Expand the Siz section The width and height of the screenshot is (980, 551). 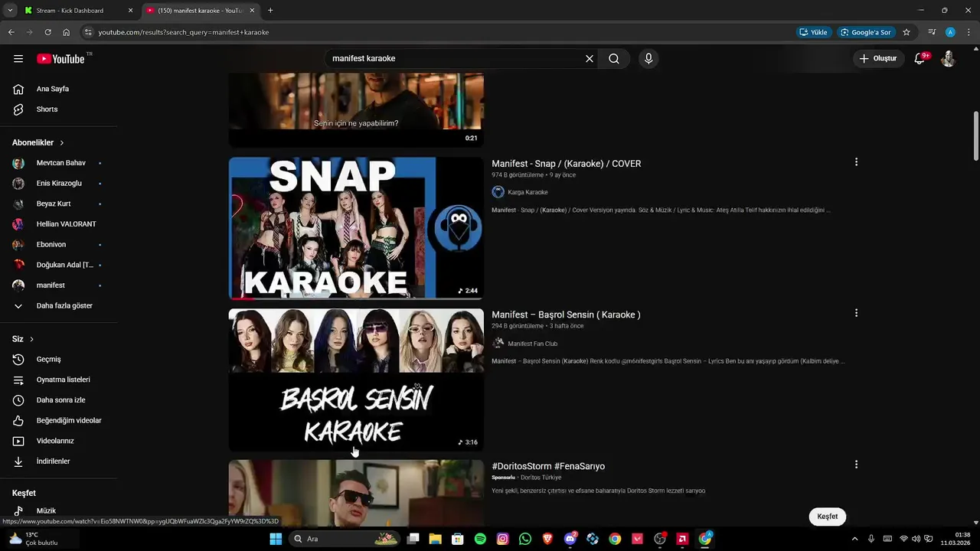23,339
